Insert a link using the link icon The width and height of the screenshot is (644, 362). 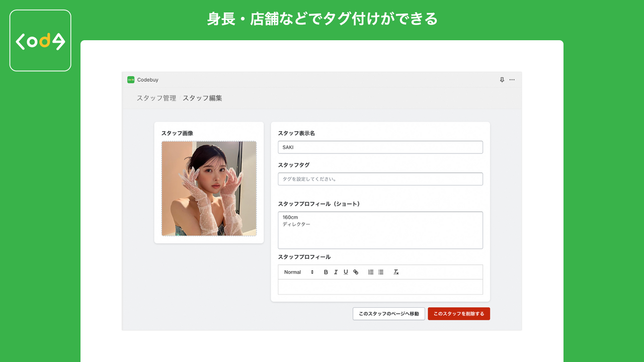tap(356, 271)
